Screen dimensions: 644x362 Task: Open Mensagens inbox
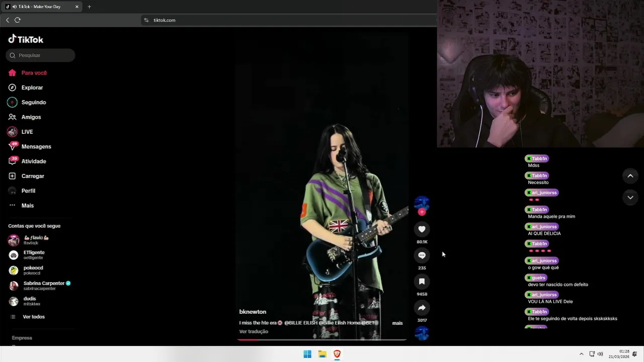click(36, 146)
